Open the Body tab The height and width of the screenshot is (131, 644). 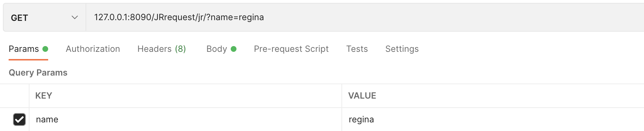tap(221, 49)
